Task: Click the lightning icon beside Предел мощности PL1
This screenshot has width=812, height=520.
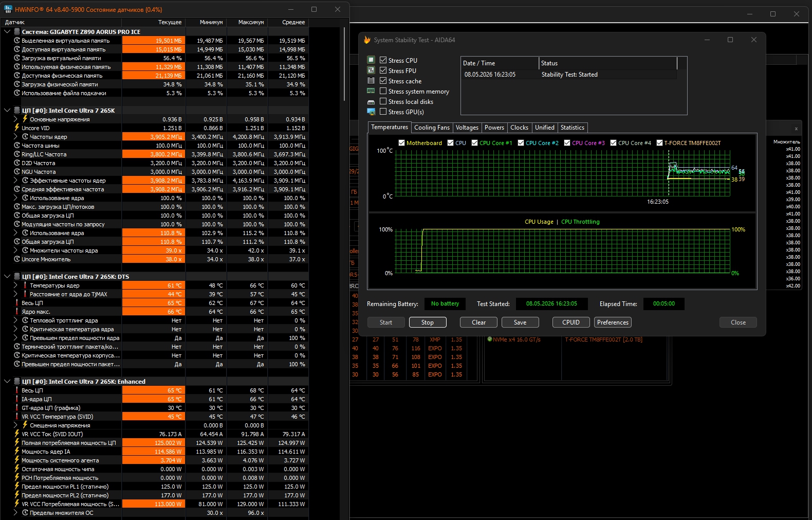Action: coord(17,487)
